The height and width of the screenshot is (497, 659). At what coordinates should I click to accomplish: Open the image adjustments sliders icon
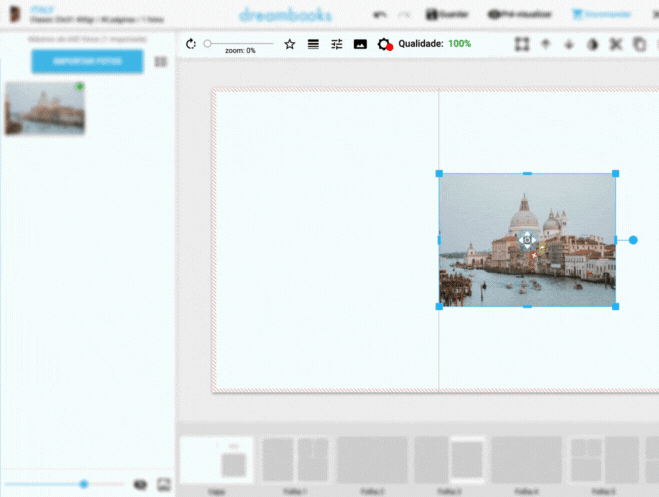337,44
